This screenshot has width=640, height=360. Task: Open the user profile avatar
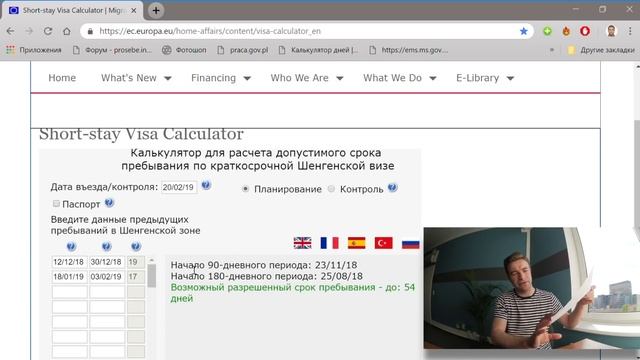pyautogui.click(x=611, y=31)
